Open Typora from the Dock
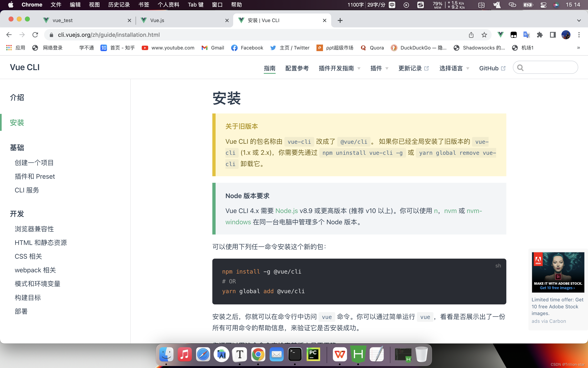 (x=240, y=355)
